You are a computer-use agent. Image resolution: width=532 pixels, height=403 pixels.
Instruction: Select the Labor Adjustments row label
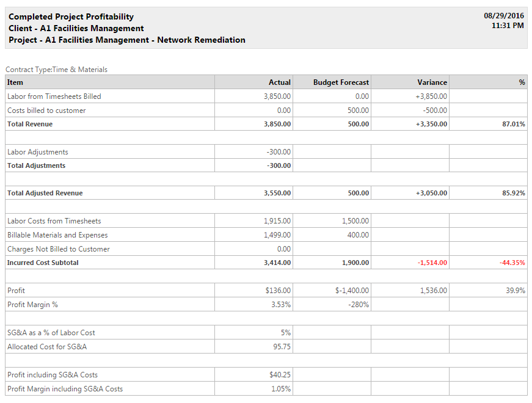tap(38, 152)
